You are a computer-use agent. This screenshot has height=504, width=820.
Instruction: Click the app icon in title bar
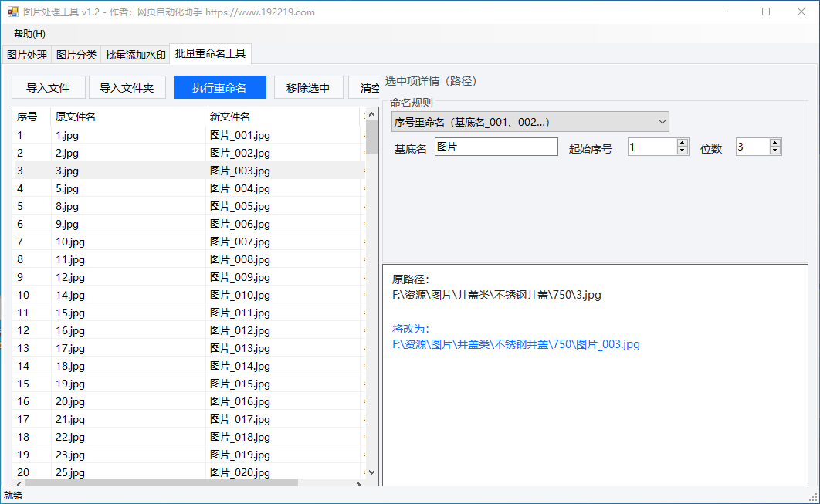12,12
